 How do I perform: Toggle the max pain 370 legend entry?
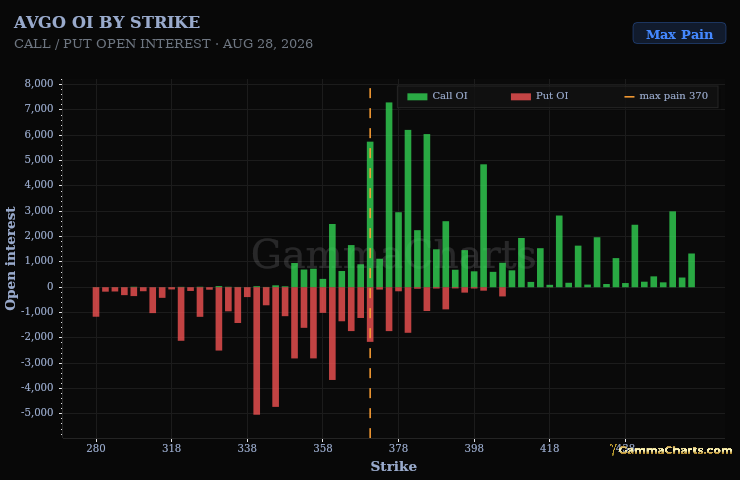666,96
